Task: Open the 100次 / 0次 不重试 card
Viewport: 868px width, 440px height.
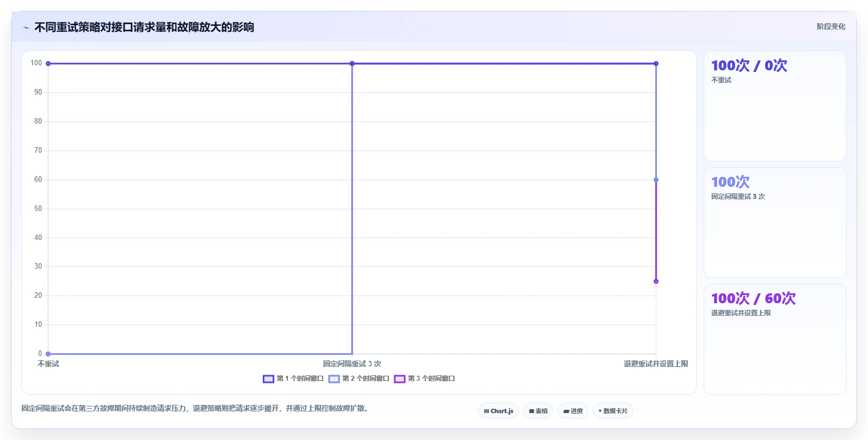Action: pyautogui.click(x=775, y=106)
